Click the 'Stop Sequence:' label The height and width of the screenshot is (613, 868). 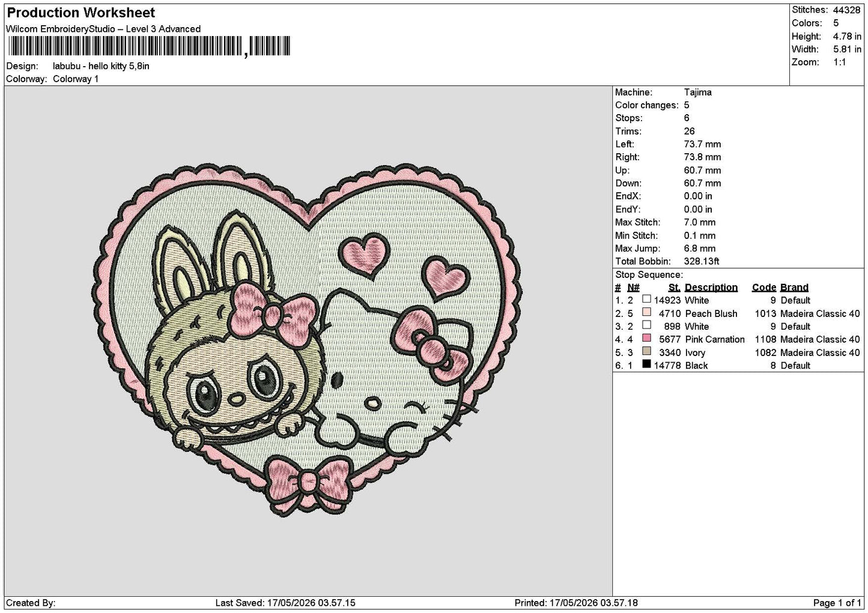pyautogui.click(x=649, y=275)
